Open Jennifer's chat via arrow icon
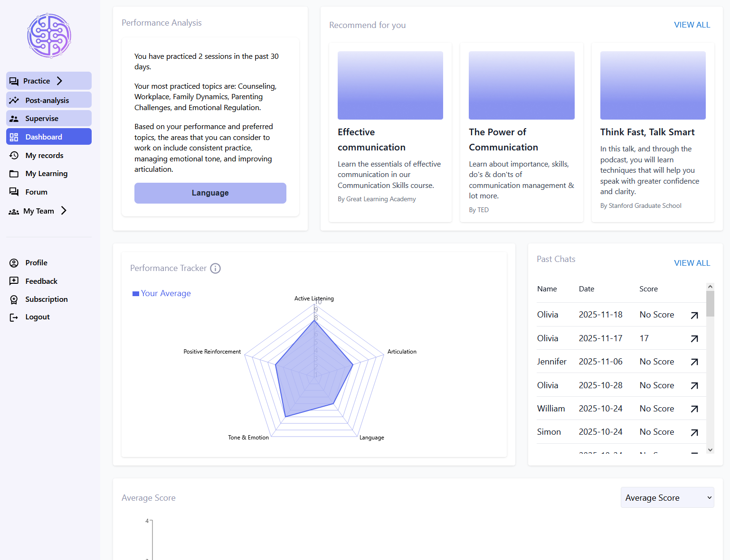730x560 pixels. [x=694, y=362]
